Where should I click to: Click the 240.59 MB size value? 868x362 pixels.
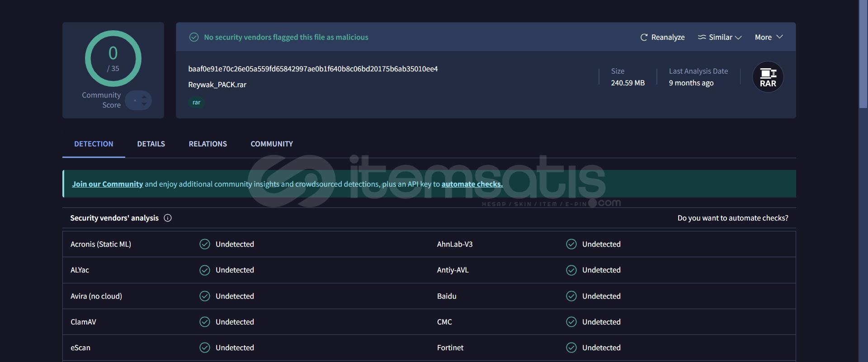pos(628,83)
